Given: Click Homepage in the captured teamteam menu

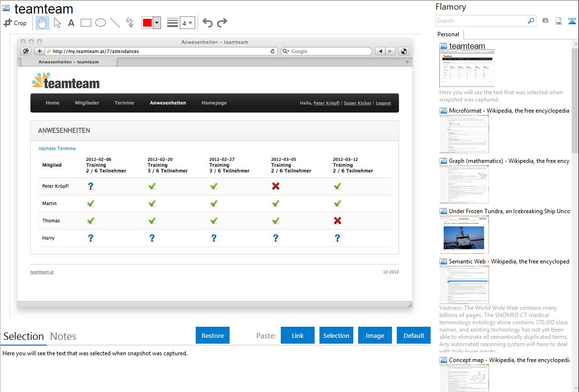Looking at the screenshot, I should tap(214, 103).
